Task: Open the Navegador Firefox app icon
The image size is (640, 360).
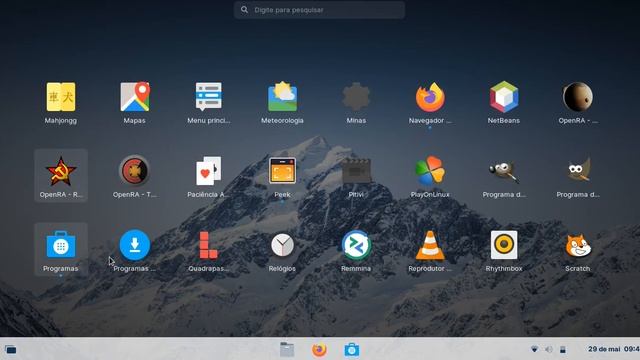Action: coord(430,97)
